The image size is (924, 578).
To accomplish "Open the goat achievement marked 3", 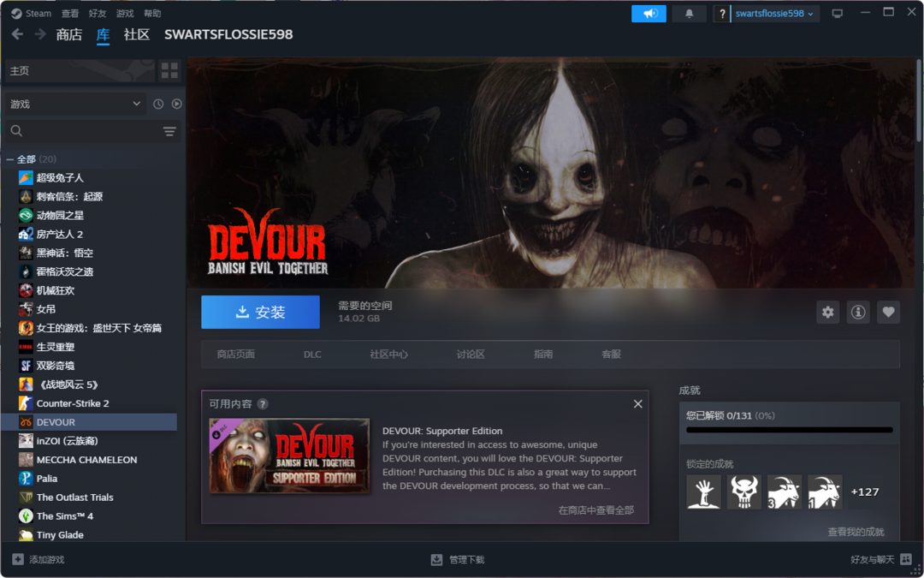I will tap(785, 492).
